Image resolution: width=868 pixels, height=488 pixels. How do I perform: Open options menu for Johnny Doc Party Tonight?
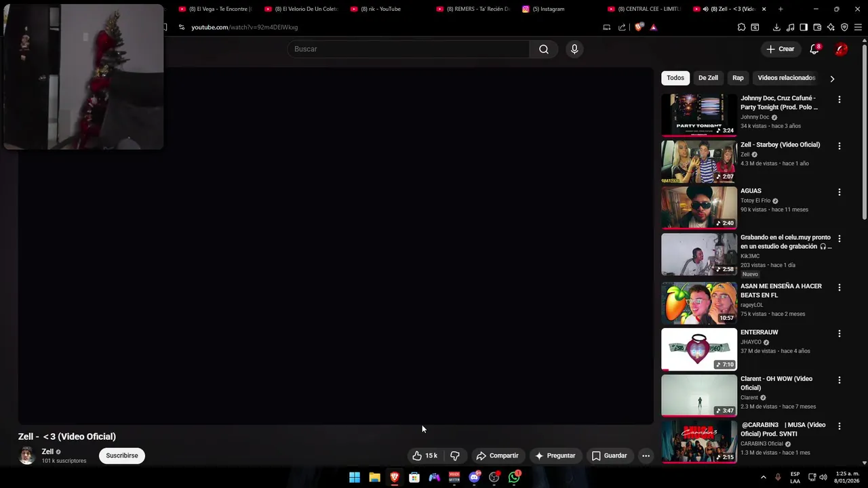(839, 99)
